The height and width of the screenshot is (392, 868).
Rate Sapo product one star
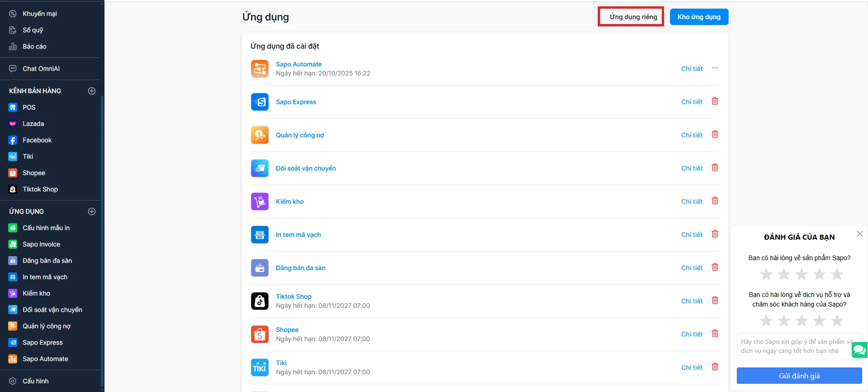point(766,274)
